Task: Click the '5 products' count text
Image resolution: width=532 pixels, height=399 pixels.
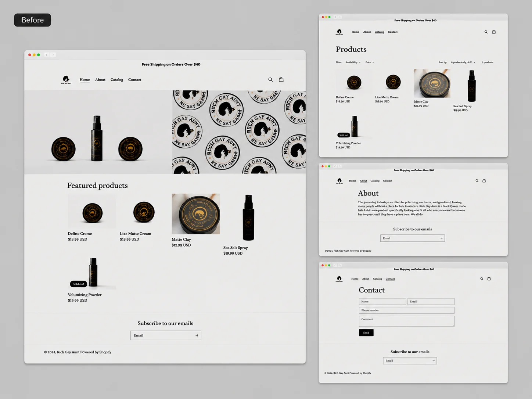Action: [x=488, y=62]
